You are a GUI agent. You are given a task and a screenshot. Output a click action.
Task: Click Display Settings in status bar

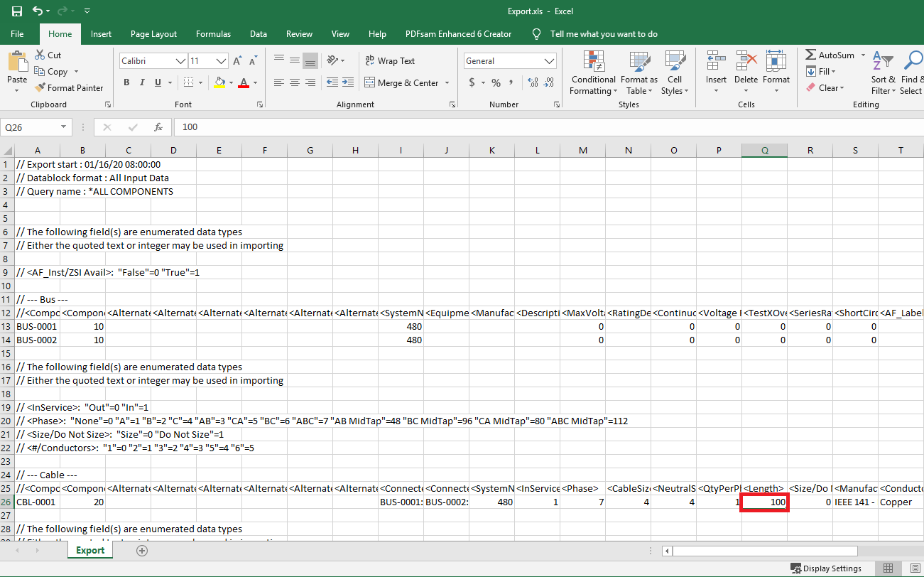(x=825, y=568)
